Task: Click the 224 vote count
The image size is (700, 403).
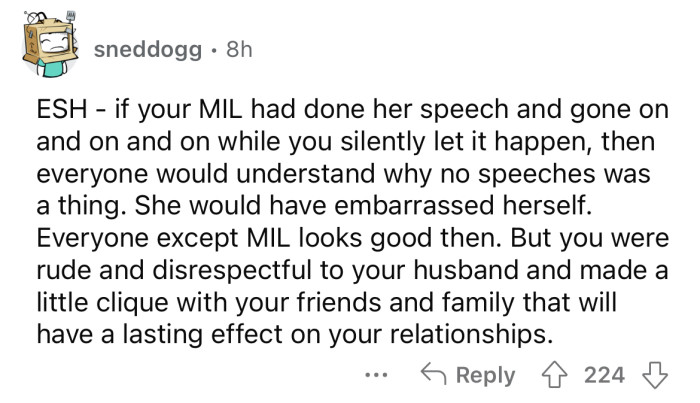Action: [604, 376]
